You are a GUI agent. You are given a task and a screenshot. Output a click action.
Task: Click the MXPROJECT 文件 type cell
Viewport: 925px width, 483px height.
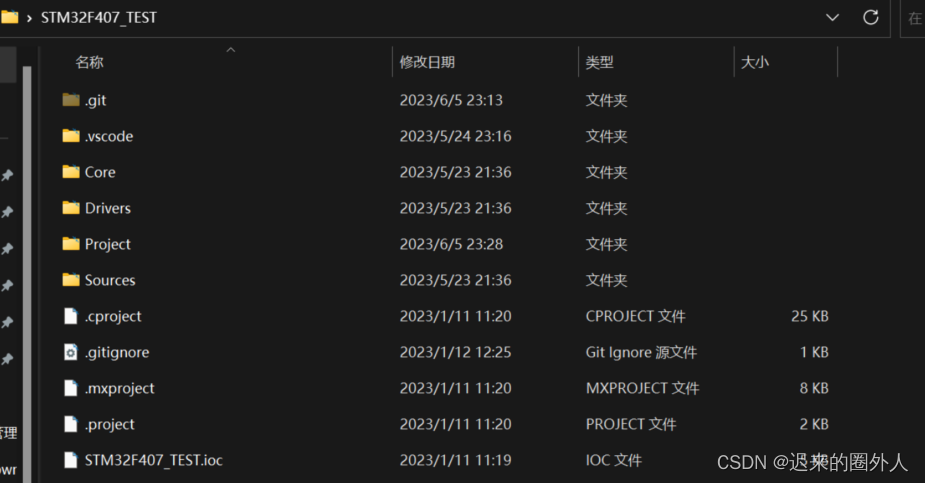pyautogui.click(x=642, y=388)
